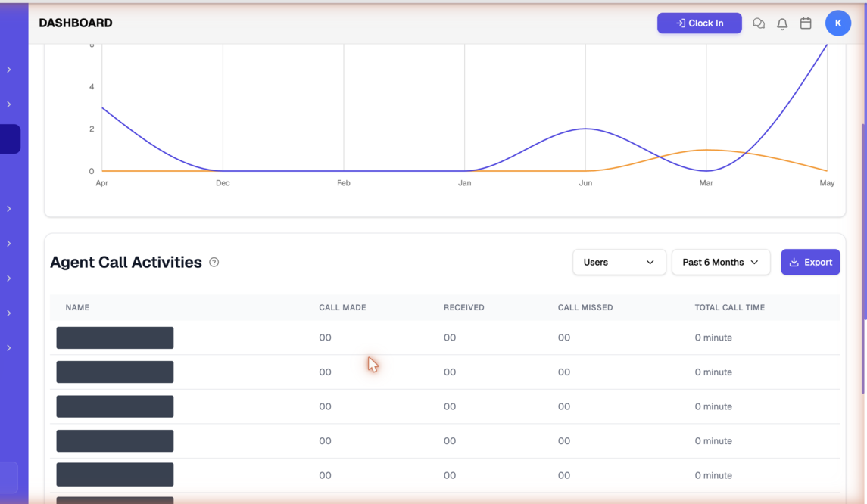
Task: Click the Dec label on chart axis
Action: 223,183
